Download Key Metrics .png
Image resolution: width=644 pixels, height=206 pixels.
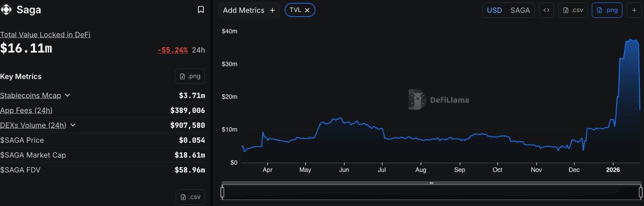(x=190, y=76)
